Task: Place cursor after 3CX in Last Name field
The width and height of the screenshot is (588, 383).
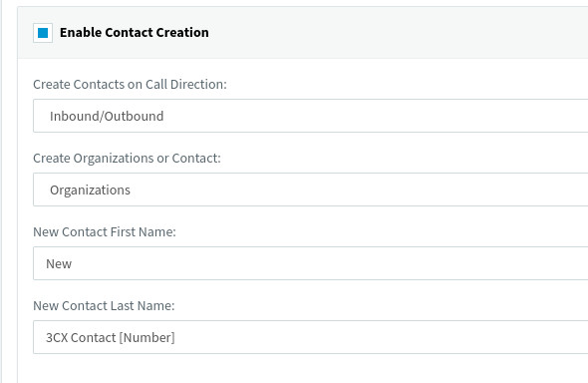Action: pos(68,337)
